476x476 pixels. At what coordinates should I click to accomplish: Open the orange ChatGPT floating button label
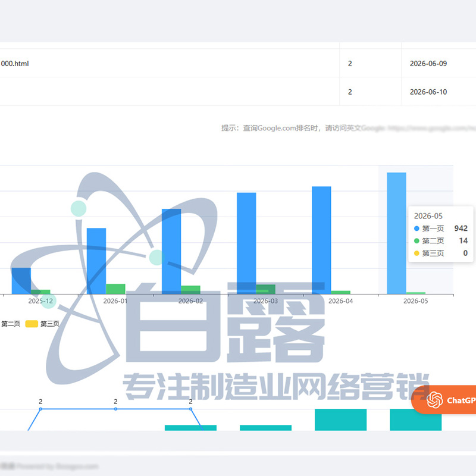[x=461, y=400]
